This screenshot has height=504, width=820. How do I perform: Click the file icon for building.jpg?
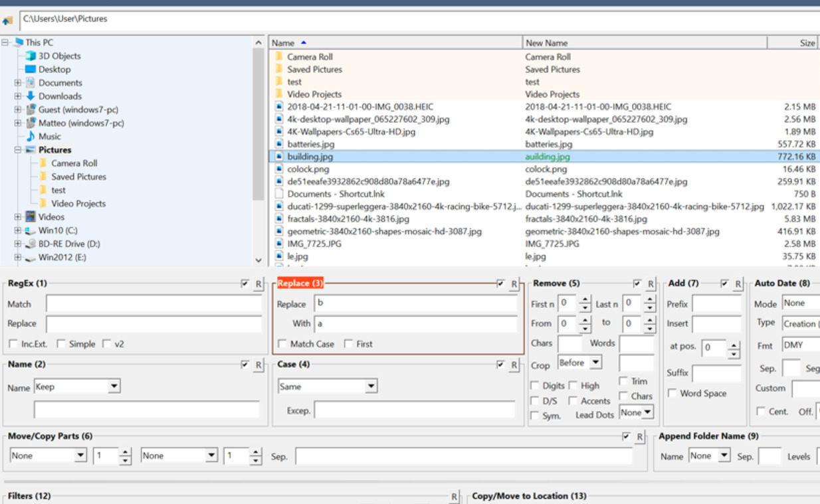point(279,157)
